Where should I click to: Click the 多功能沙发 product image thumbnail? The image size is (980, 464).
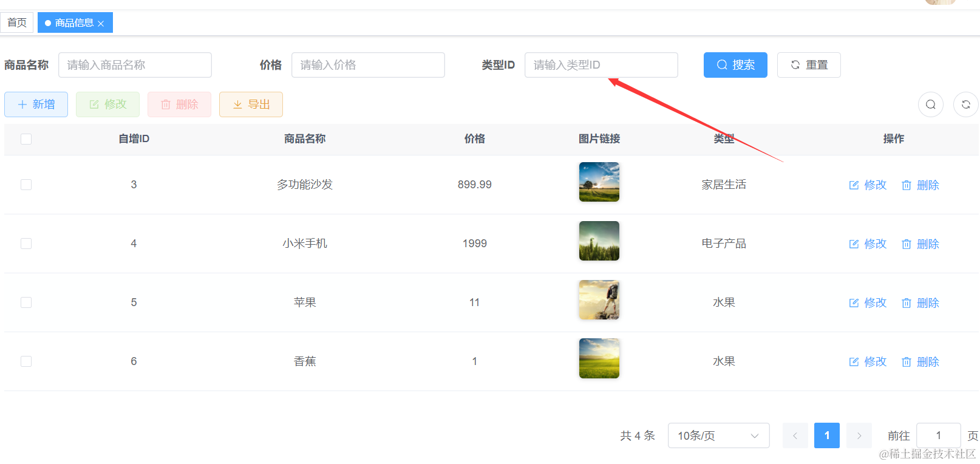(599, 182)
